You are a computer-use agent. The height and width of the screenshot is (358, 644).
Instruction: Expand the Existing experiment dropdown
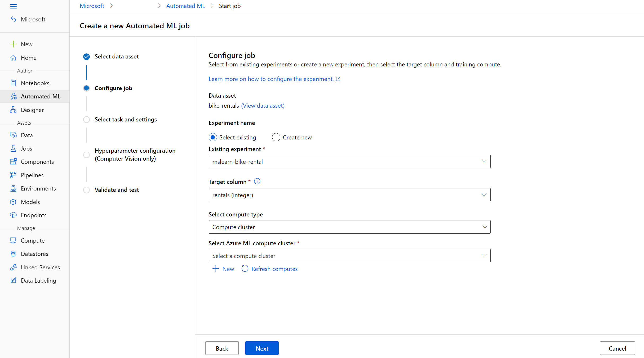coord(349,161)
